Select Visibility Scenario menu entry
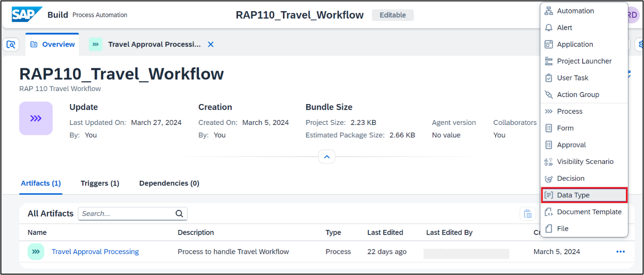Screen dimensions: 644x275 coord(584,162)
